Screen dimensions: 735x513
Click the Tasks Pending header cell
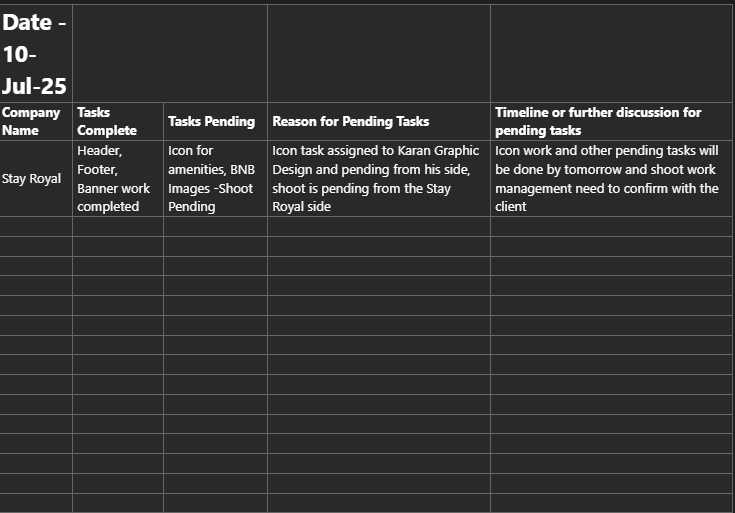click(x=215, y=121)
